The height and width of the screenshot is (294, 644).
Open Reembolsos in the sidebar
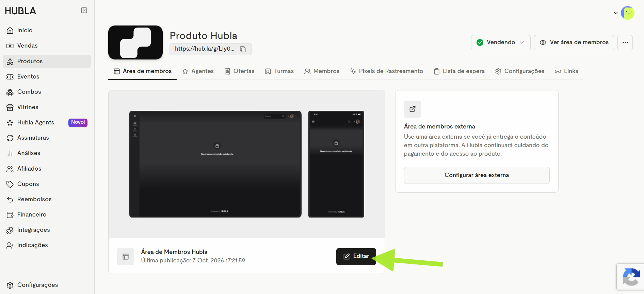pyautogui.click(x=47, y=200)
